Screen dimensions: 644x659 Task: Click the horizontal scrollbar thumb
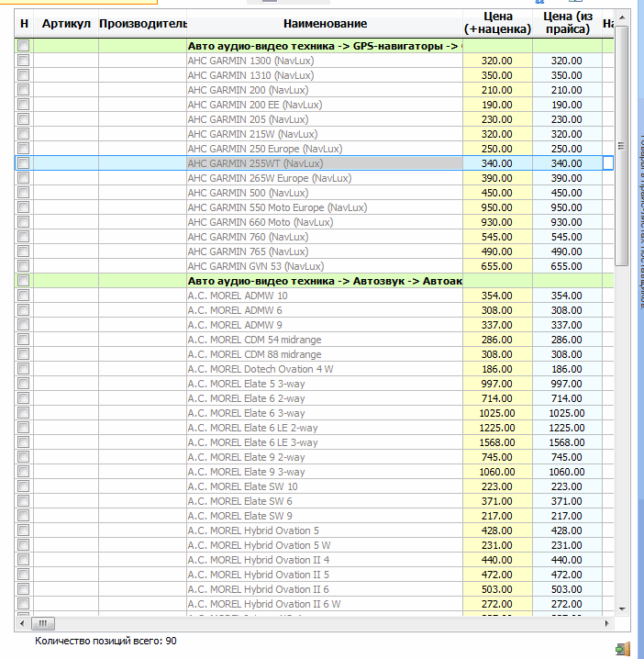[43, 623]
